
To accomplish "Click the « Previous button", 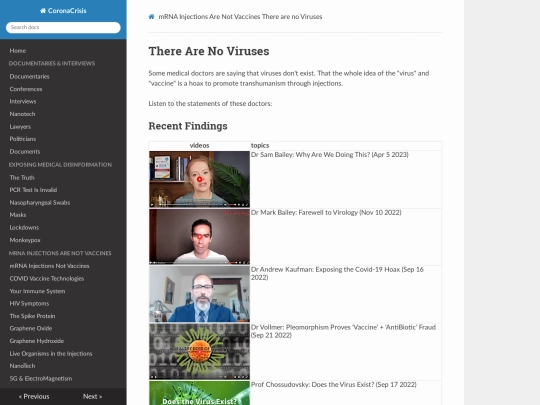I will tap(34, 396).
